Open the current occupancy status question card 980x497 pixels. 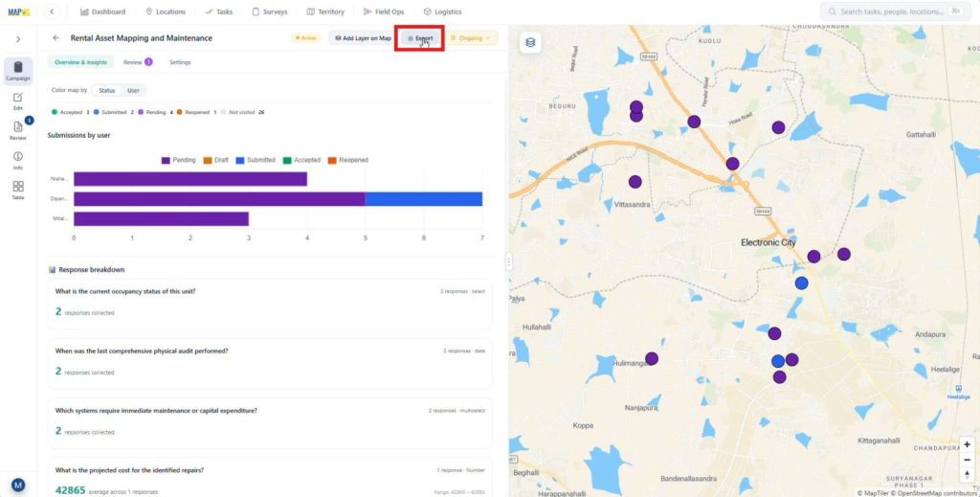270,304
